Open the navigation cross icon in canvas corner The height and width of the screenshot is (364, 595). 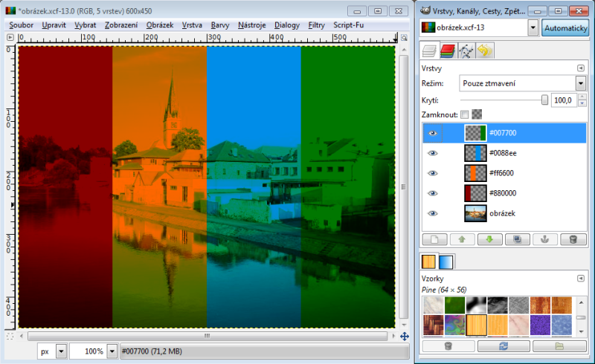tap(404, 337)
